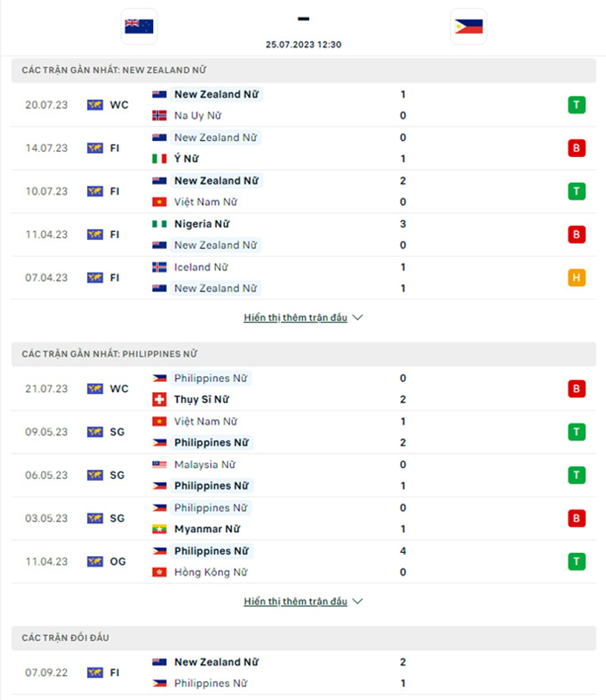Click the Philippines flag in the top header
The width and height of the screenshot is (606, 700).
pos(468,24)
